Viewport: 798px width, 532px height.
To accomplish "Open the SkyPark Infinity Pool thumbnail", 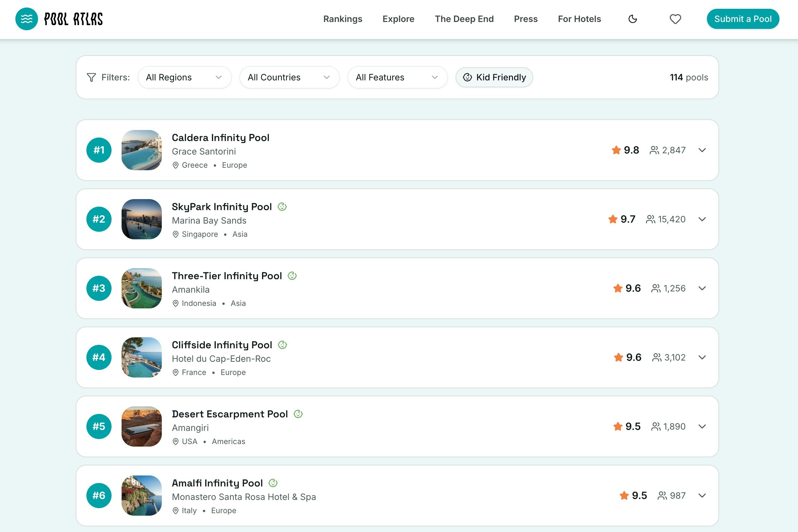I will [142, 219].
